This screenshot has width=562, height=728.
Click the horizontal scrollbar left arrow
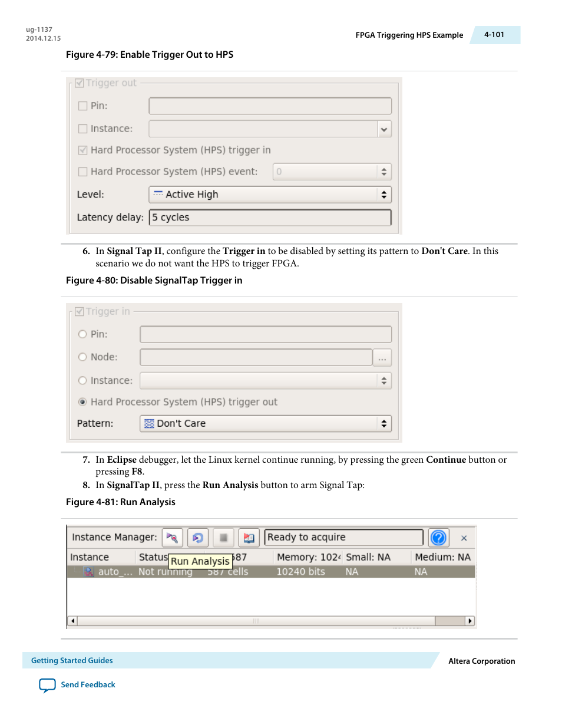coord(72,621)
